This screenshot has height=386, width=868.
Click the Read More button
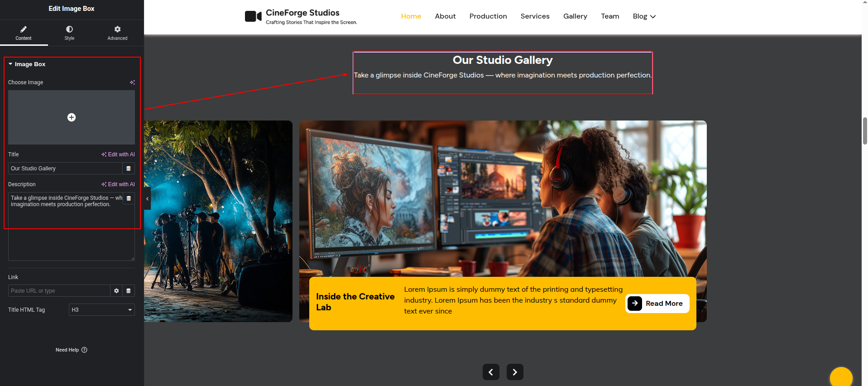pos(657,304)
